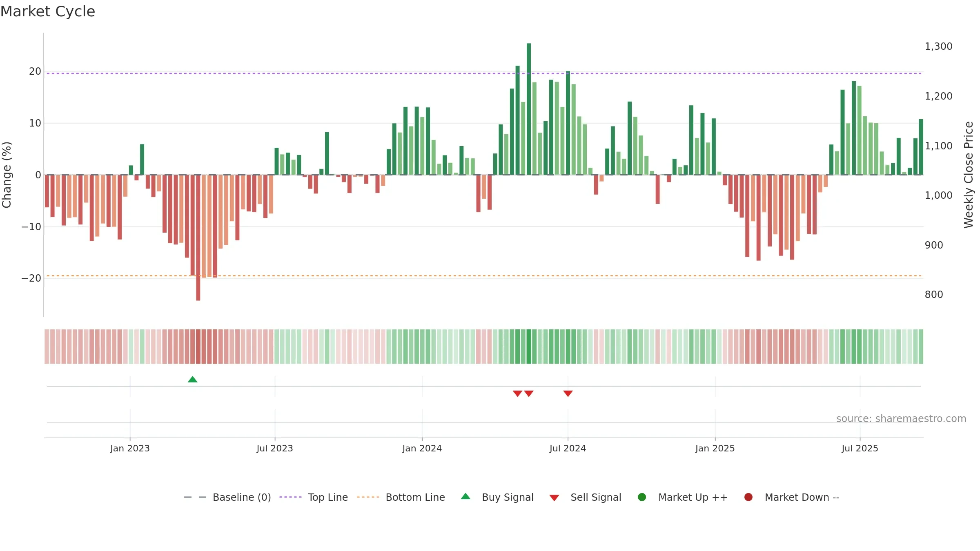980x551 pixels.
Task: Click the Jan 2023 axis label
Action: click(x=130, y=448)
